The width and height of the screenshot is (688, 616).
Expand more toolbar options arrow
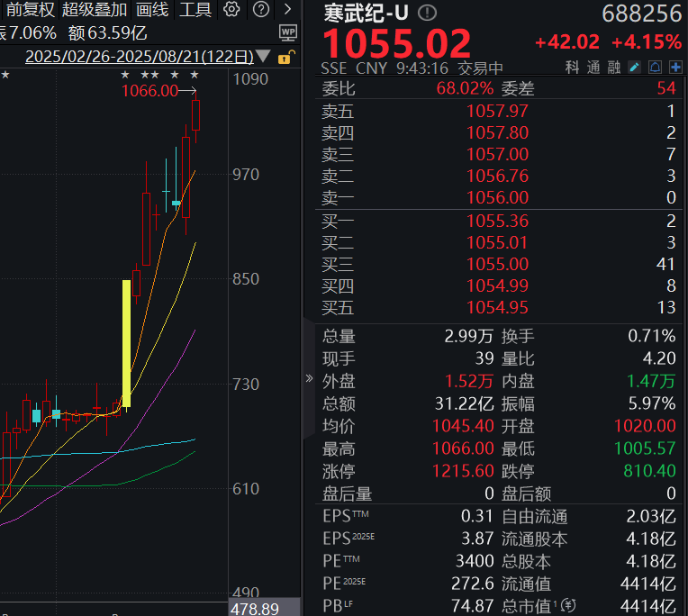[x=287, y=9]
